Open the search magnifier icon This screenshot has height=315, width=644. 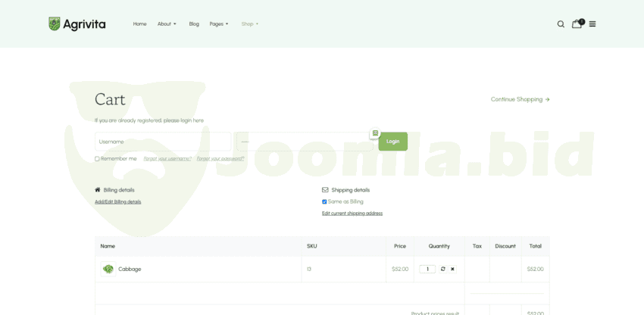point(561,24)
